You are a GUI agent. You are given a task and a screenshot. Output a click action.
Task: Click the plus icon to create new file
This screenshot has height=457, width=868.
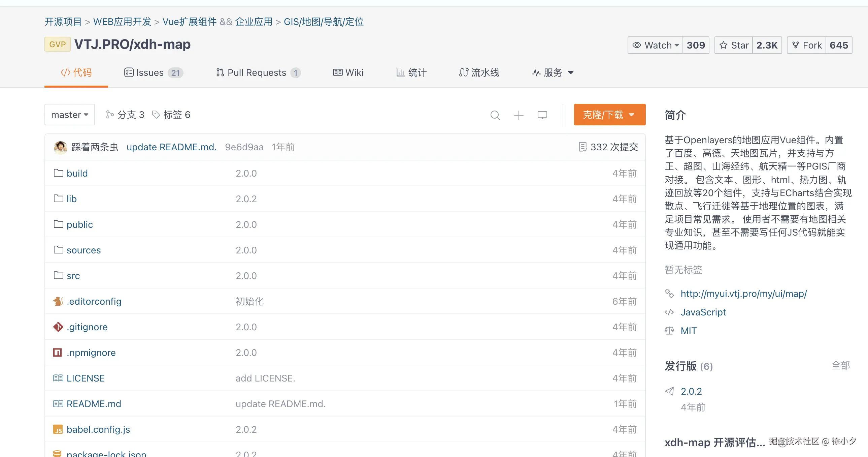(519, 115)
